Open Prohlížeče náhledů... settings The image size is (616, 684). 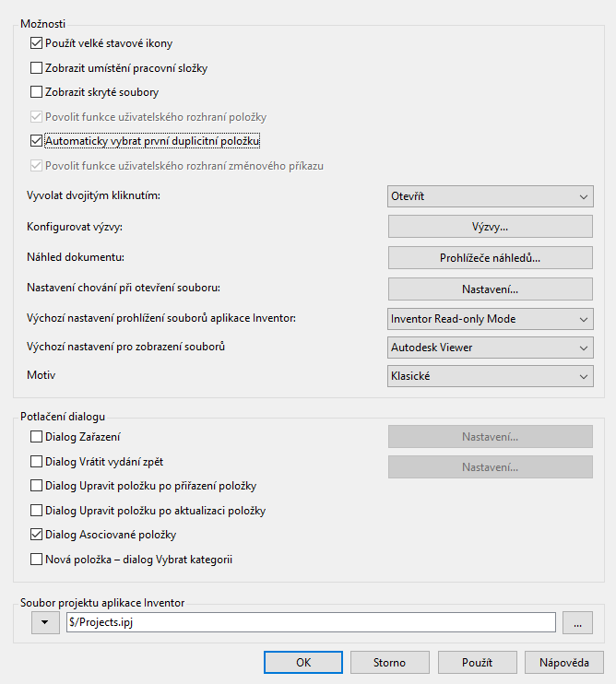pos(491,258)
